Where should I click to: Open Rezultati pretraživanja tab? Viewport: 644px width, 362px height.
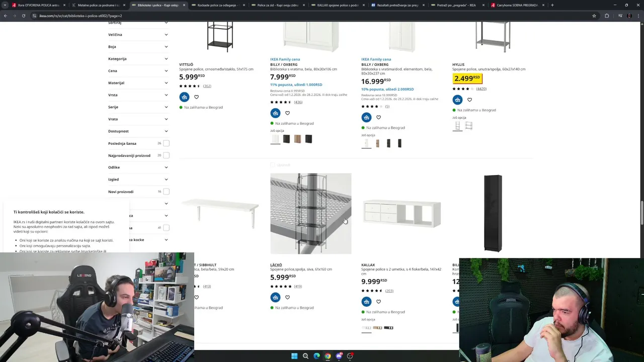[397, 5]
